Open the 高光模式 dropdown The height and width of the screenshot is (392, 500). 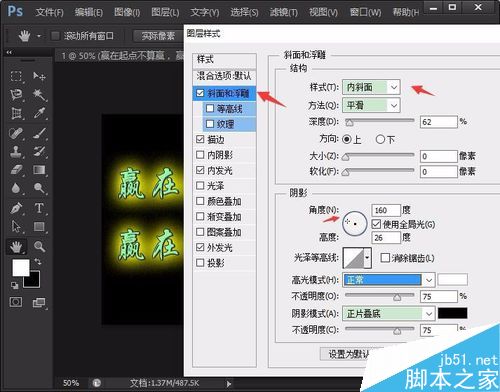pyautogui.click(x=389, y=280)
